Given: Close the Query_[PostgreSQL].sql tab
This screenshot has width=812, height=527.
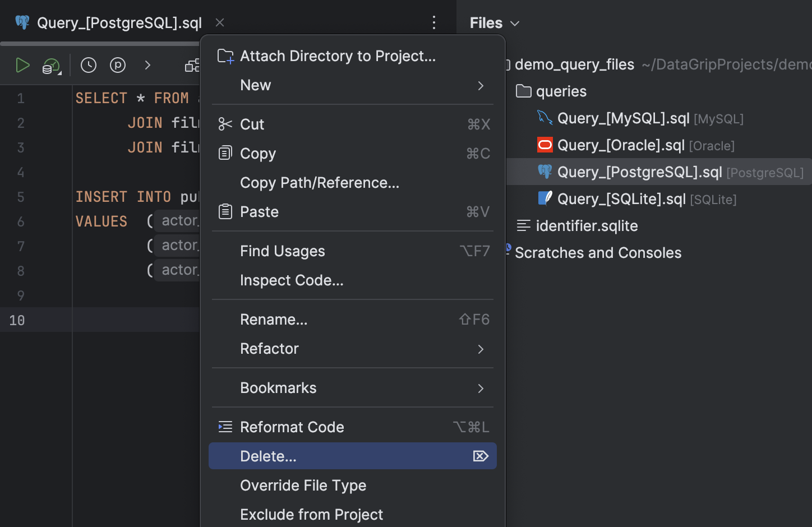Looking at the screenshot, I should (x=220, y=22).
